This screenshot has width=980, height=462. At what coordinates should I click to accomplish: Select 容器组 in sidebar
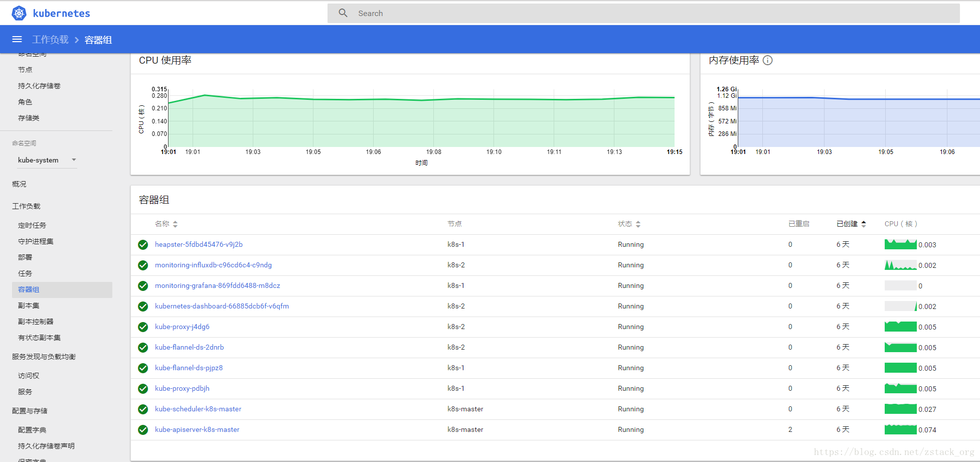tap(62, 289)
